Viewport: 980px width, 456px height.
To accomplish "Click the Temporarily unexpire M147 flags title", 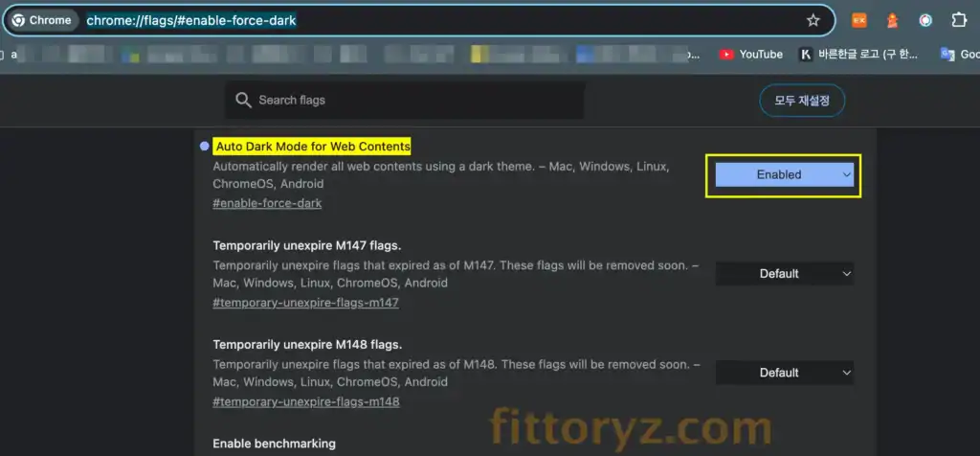I will pyautogui.click(x=307, y=245).
